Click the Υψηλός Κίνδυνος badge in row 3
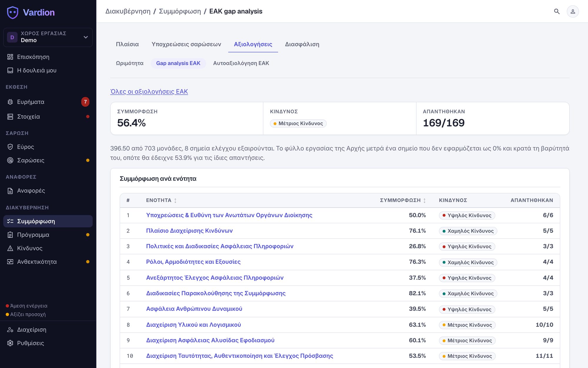 467,246
